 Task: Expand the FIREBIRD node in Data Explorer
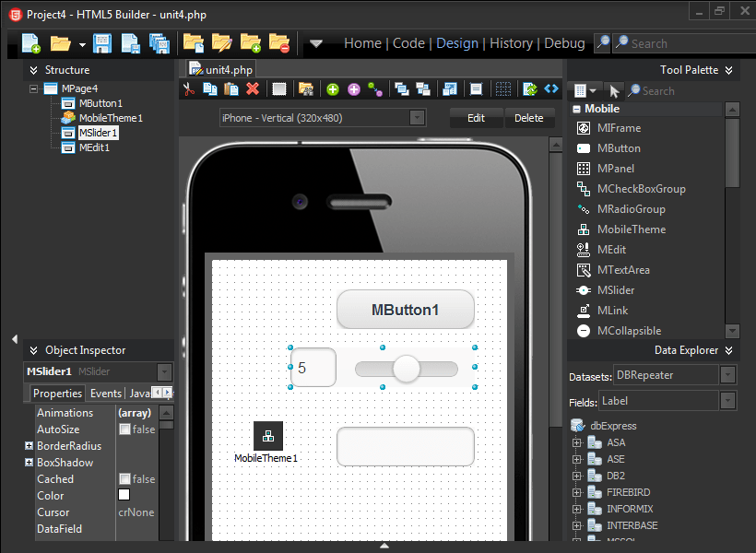click(x=576, y=492)
